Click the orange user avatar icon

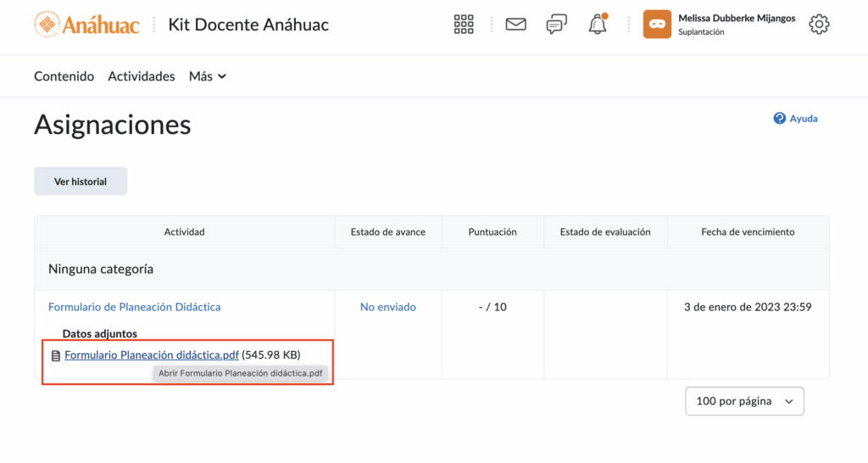[x=657, y=25]
